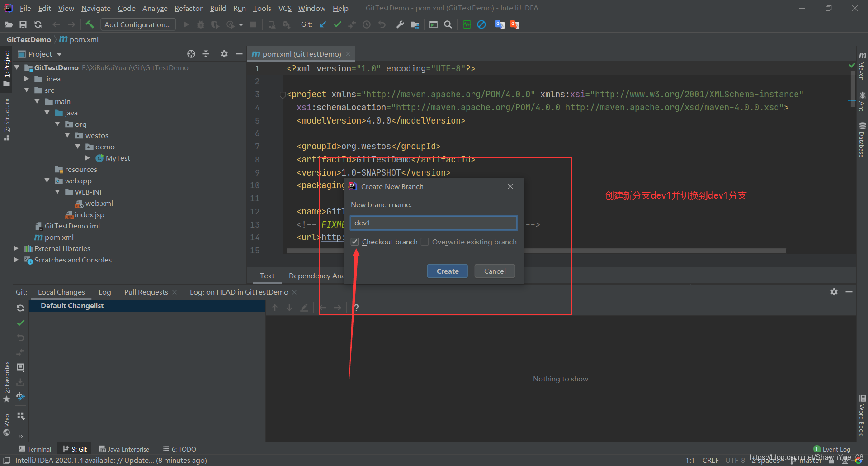The image size is (868, 466).
Task: Click Collapse All in Project panel
Action: point(206,54)
